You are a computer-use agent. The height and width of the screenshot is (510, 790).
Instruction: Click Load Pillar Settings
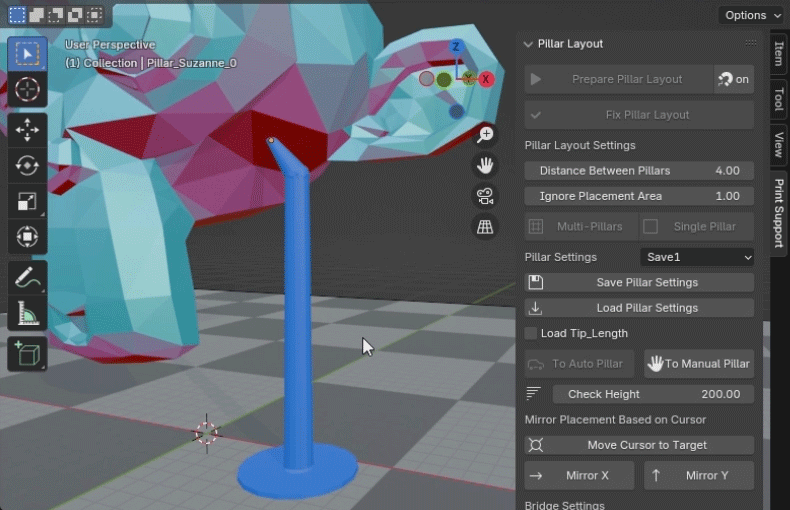[x=639, y=308]
